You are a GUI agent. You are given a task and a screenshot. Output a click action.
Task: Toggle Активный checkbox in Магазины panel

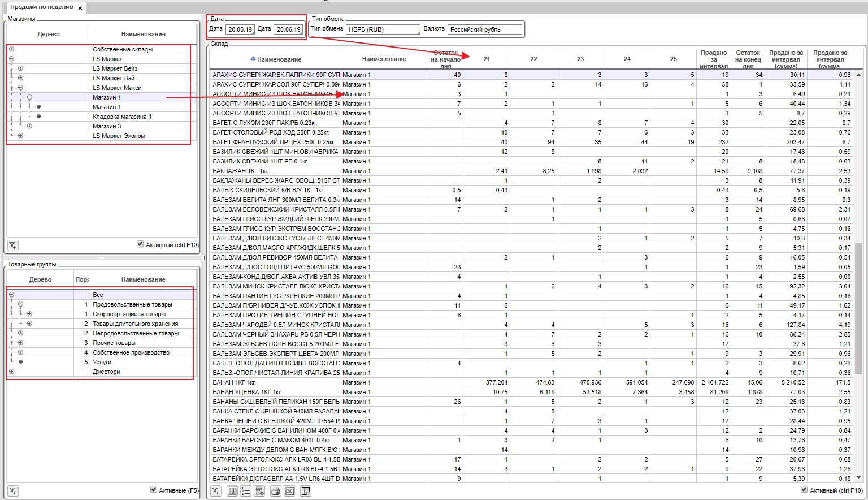pos(140,244)
